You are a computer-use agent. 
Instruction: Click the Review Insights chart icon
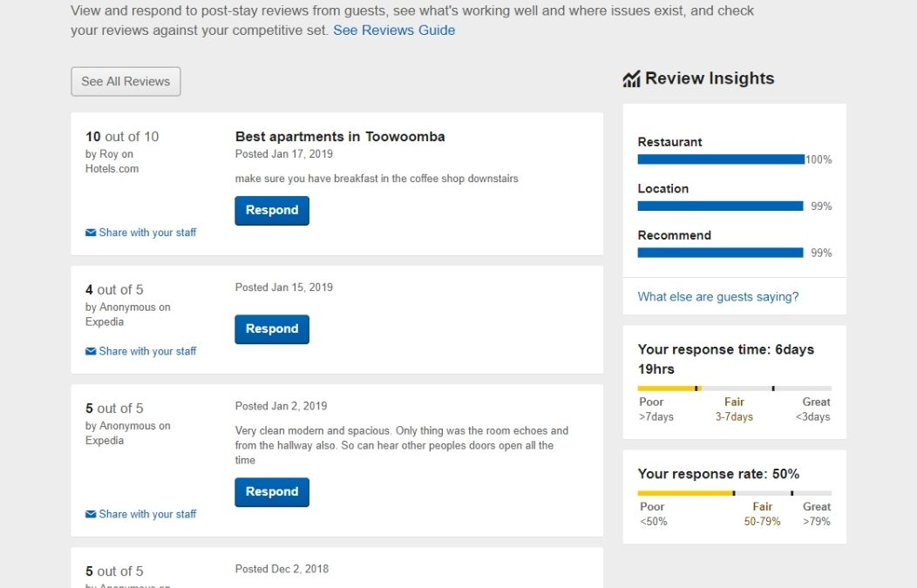point(631,79)
